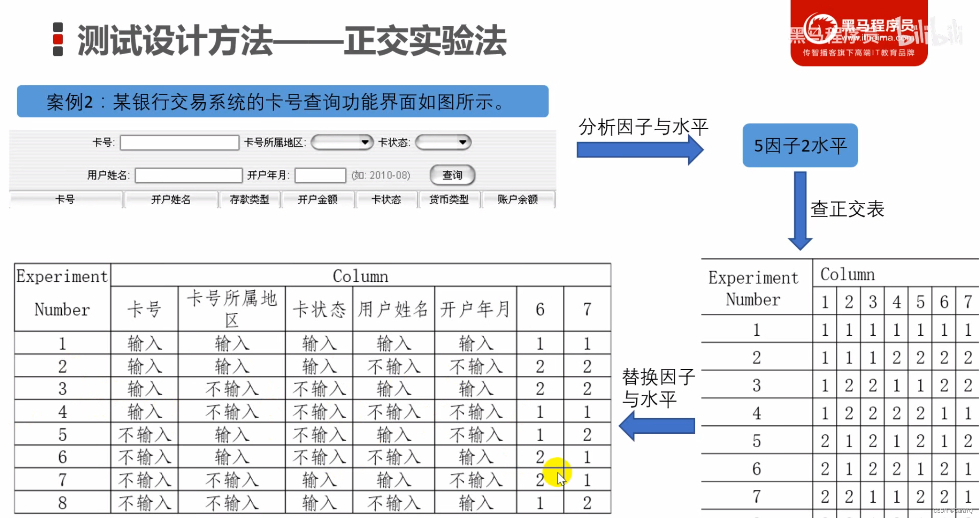Click experiment number 6 in the right orthogonal table
This screenshot has width=980, height=518.
[756, 469]
